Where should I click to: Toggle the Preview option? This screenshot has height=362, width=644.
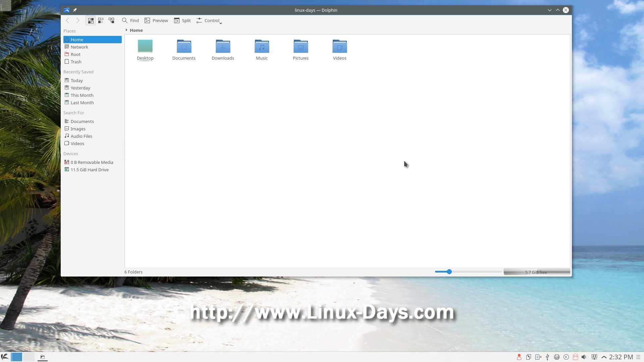(x=156, y=20)
